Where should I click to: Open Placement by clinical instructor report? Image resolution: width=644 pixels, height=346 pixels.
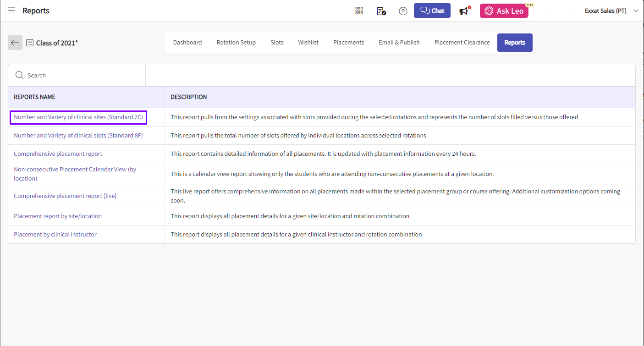coord(55,234)
